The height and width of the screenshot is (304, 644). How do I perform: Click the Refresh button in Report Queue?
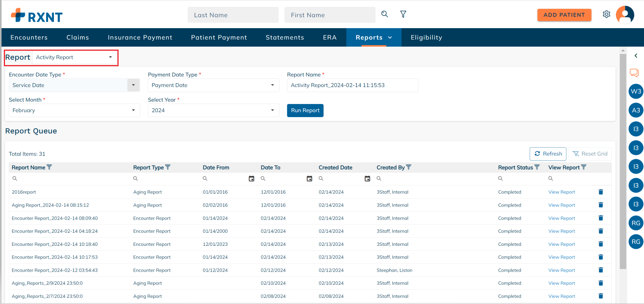click(548, 154)
